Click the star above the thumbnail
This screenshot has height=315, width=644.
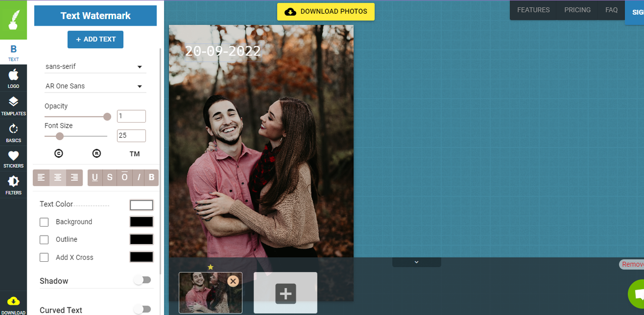210,267
